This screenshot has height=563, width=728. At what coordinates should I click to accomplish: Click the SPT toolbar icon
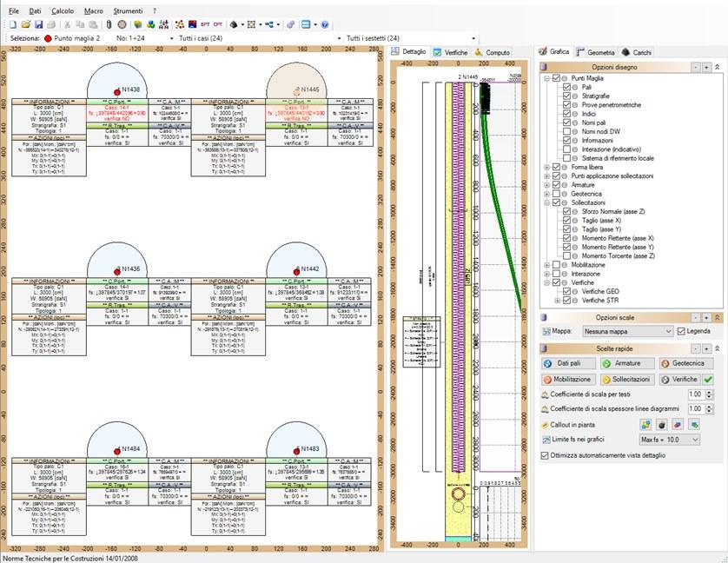(x=205, y=24)
